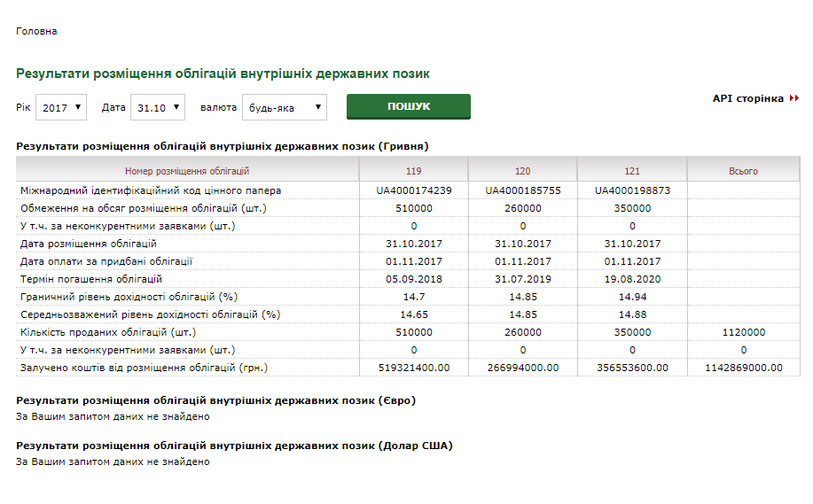The height and width of the screenshot is (504, 813).
Task: Click the column header 119
Action: coord(414,171)
